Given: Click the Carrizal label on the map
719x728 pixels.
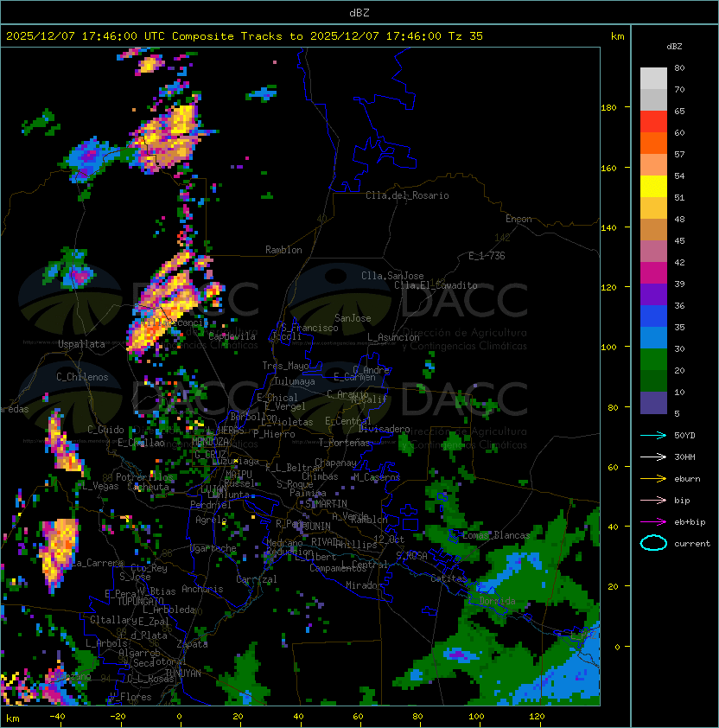Looking at the screenshot, I should pyautogui.click(x=257, y=579).
